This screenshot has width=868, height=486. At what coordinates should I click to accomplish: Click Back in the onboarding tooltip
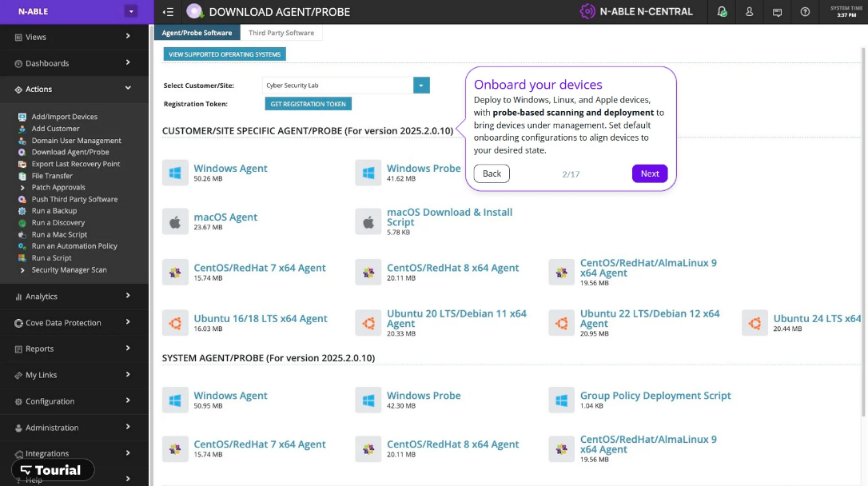coord(492,173)
